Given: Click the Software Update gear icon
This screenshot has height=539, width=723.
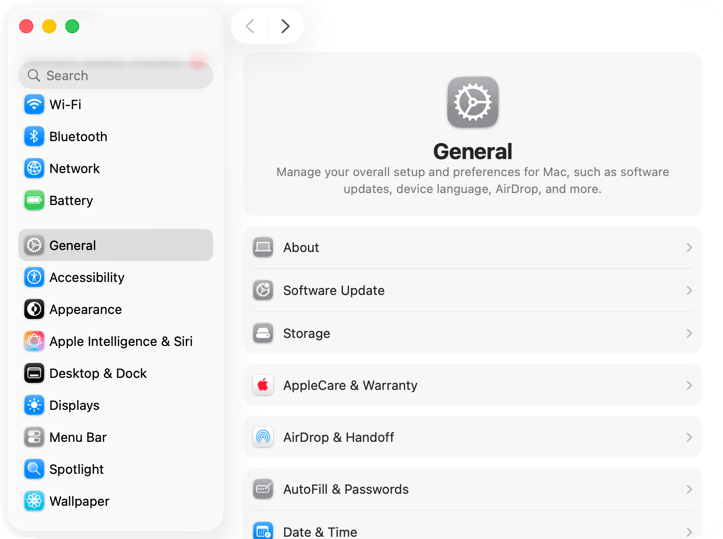Looking at the screenshot, I should (x=263, y=290).
